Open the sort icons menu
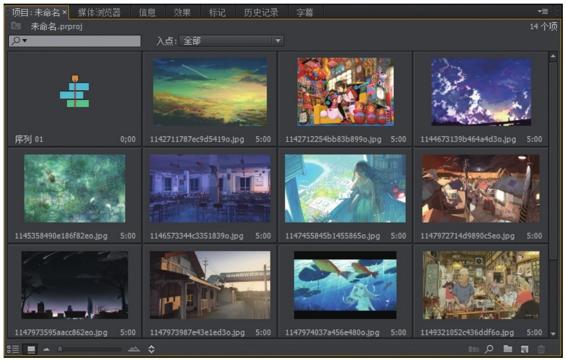Viewport: 566px width, 361px height. click(152, 349)
